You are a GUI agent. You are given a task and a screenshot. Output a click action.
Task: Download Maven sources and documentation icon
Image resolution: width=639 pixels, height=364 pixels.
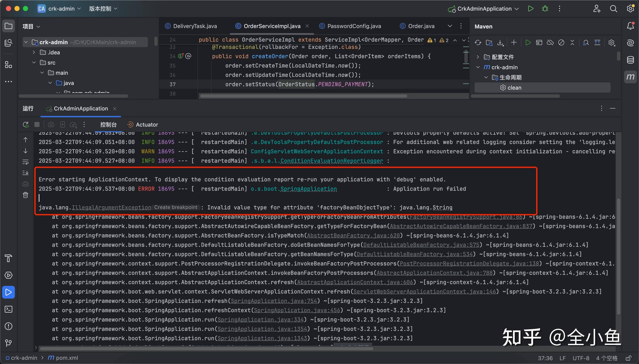pyautogui.click(x=500, y=43)
